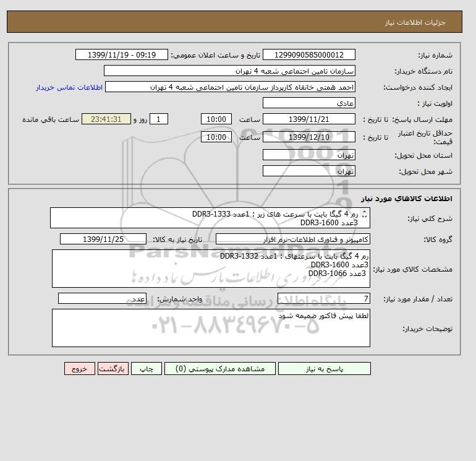Click the تعداد / مقدار مورد نیاز label
Viewport: 476px width, 461px height.
click(x=418, y=299)
